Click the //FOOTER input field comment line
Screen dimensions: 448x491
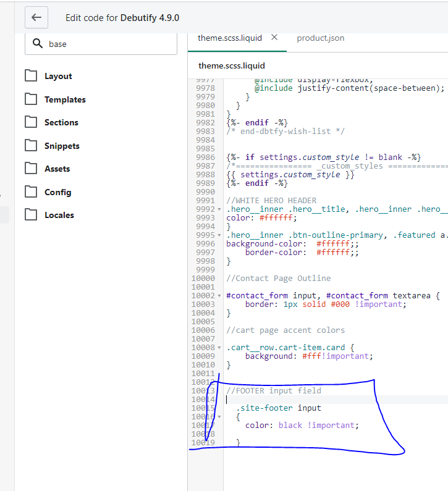274,391
